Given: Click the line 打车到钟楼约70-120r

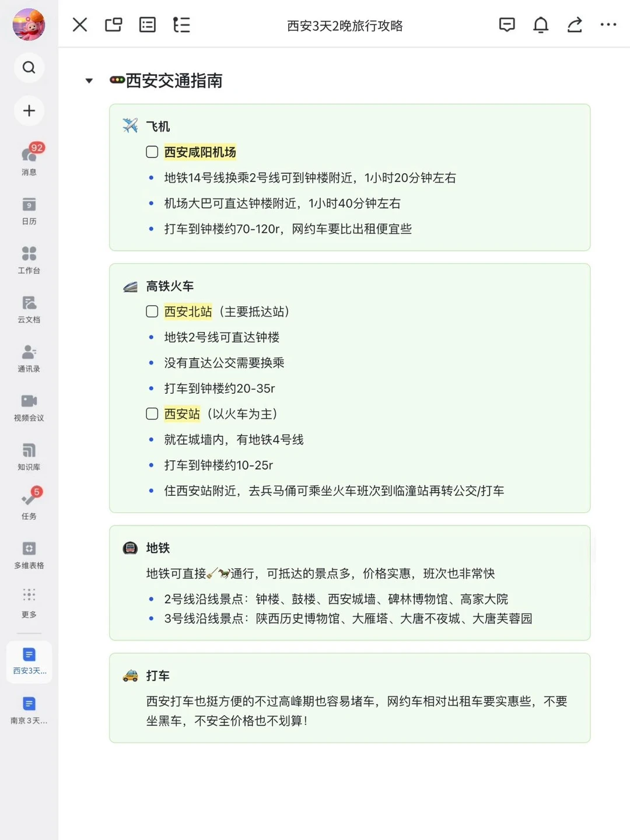Looking at the screenshot, I should (x=288, y=229).
